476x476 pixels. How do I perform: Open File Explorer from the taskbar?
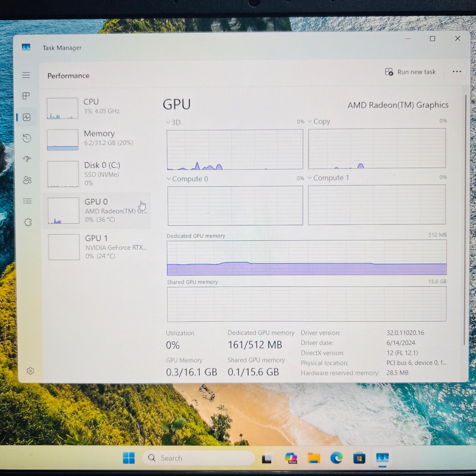[314, 458]
